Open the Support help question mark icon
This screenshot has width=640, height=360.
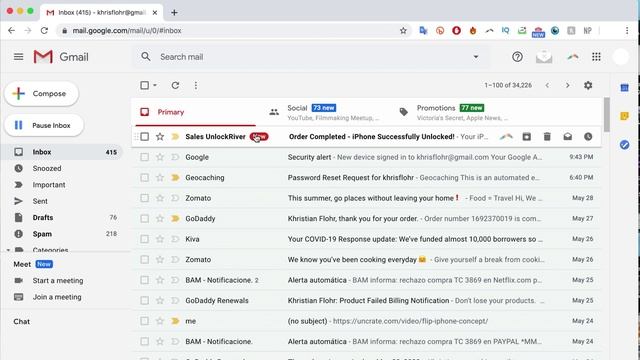pyautogui.click(x=517, y=57)
